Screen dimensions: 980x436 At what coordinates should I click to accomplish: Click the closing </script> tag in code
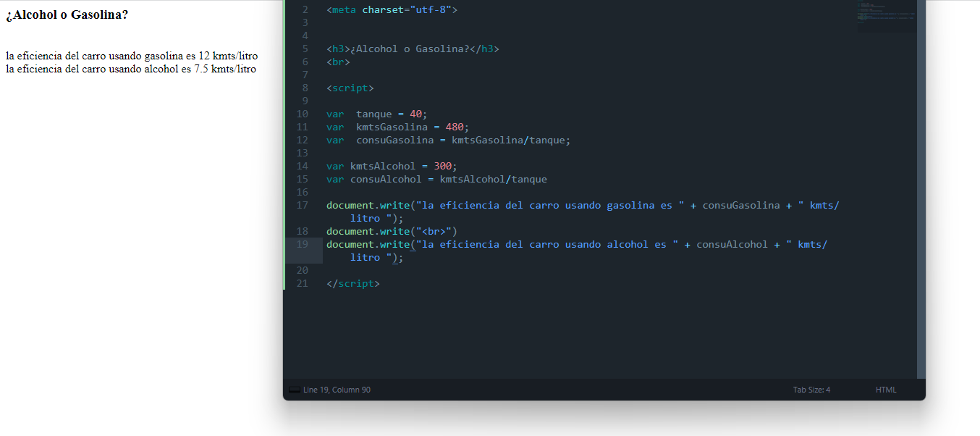(352, 283)
